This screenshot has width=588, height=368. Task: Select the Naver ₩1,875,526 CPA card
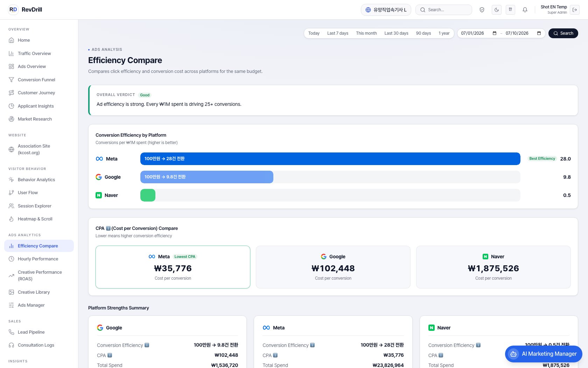tap(493, 267)
